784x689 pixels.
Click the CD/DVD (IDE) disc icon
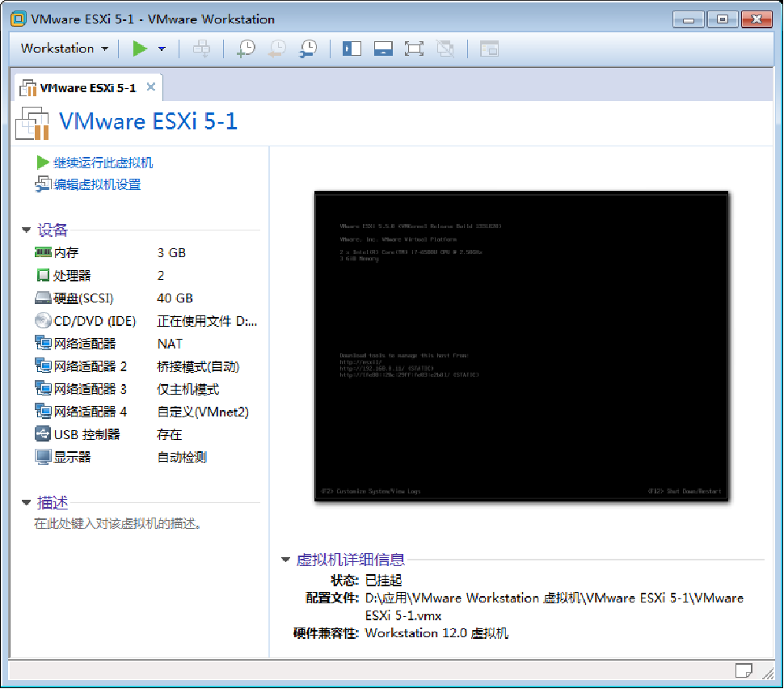coord(43,321)
